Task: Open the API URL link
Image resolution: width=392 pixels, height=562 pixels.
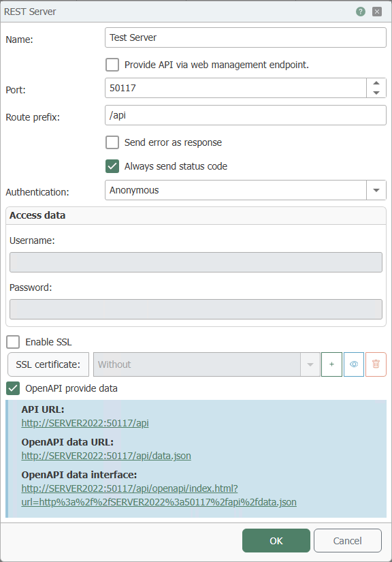Action: point(85,423)
